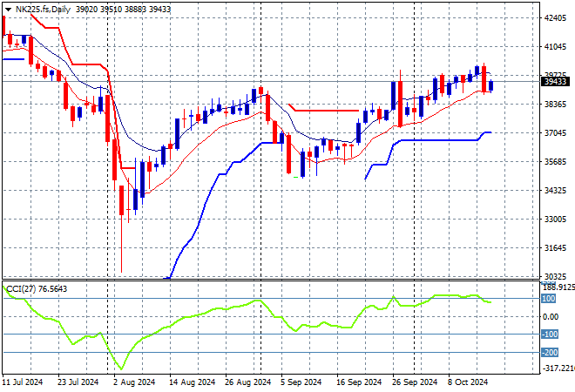Click the 0.00 label on CCI axis

click(551, 317)
